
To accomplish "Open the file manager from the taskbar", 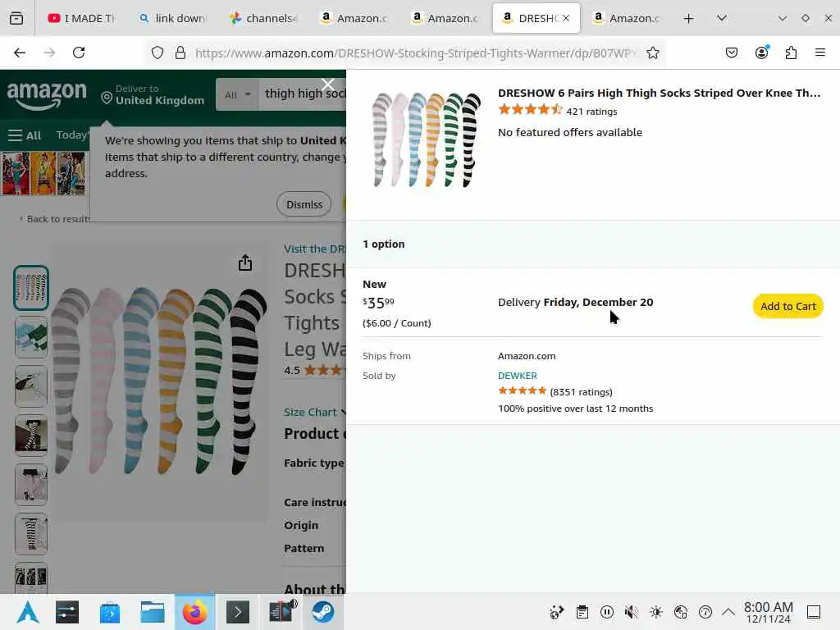I will [x=152, y=612].
